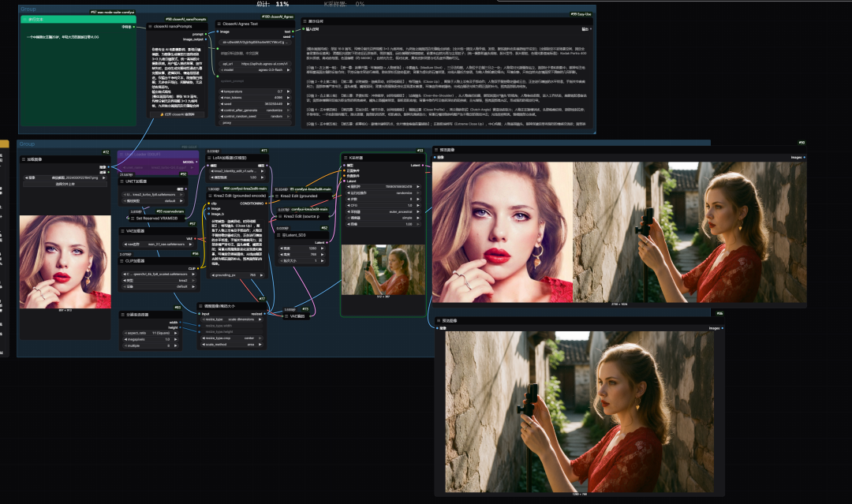Image resolution: width=852 pixels, height=504 pixels.
Task: Click menu icon of collapsed VAE解码 node
Action: (x=286, y=316)
